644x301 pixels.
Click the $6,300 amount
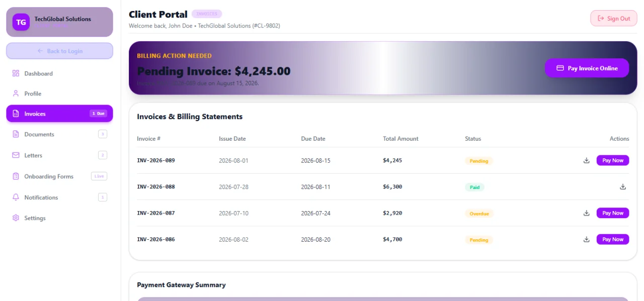[x=392, y=186]
